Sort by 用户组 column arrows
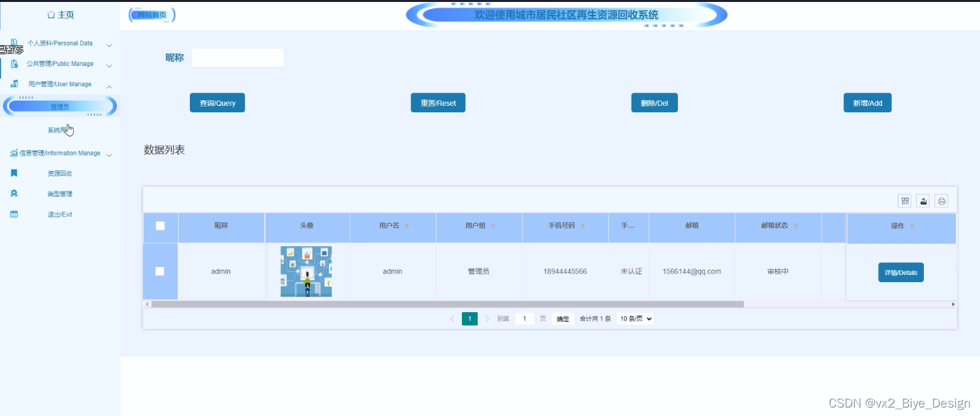This screenshot has width=980, height=416. (493, 226)
